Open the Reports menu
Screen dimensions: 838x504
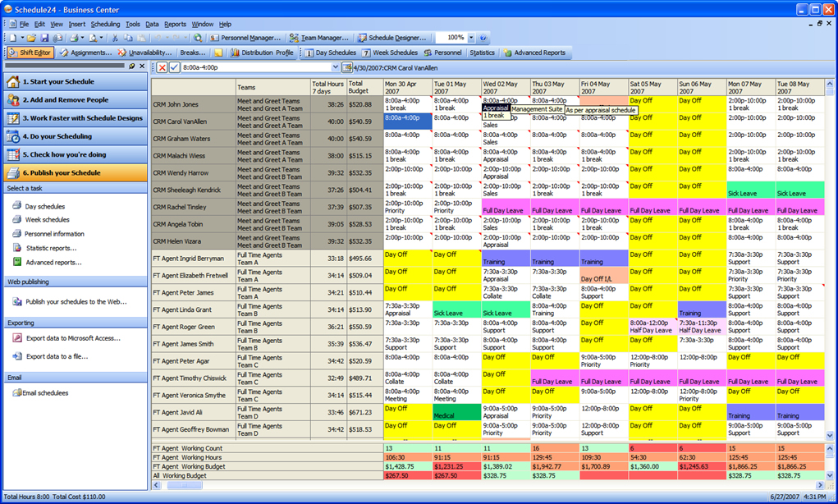(x=176, y=24)
